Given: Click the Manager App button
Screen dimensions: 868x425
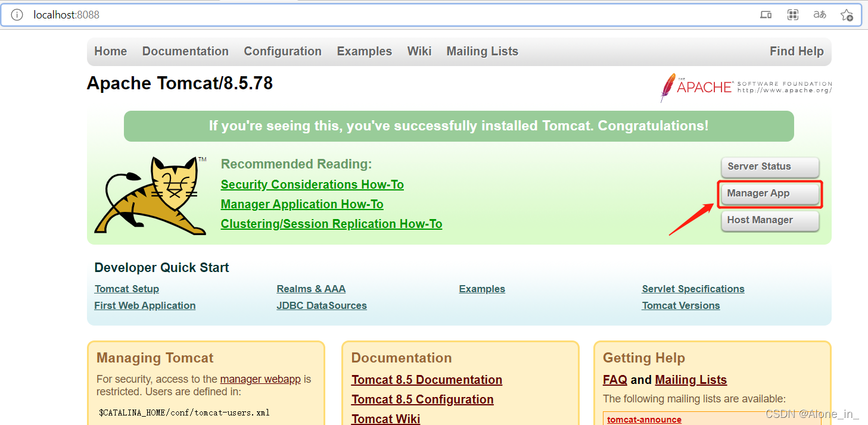Looking at the screenshot, I should (x=770, y=193).
